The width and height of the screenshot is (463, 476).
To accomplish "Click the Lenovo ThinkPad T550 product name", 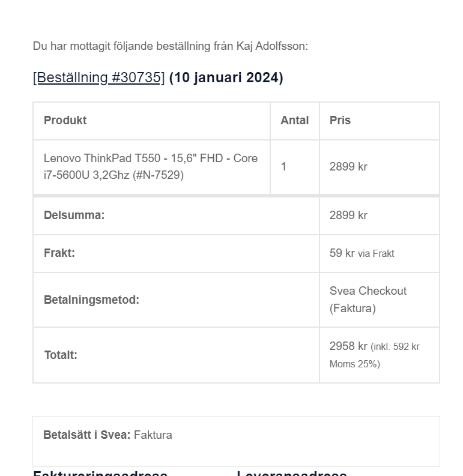I will (x=151, y=167).
